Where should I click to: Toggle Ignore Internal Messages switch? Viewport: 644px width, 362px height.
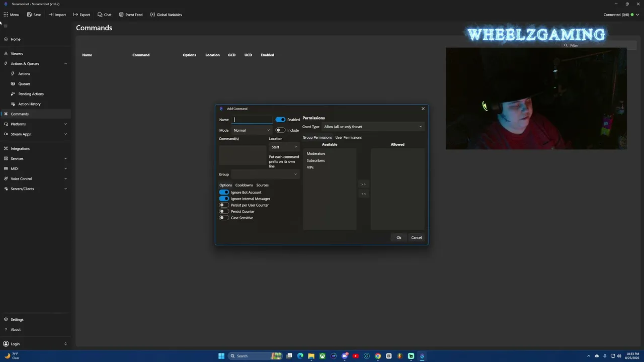pyautogui.click(x=224, y=199)
